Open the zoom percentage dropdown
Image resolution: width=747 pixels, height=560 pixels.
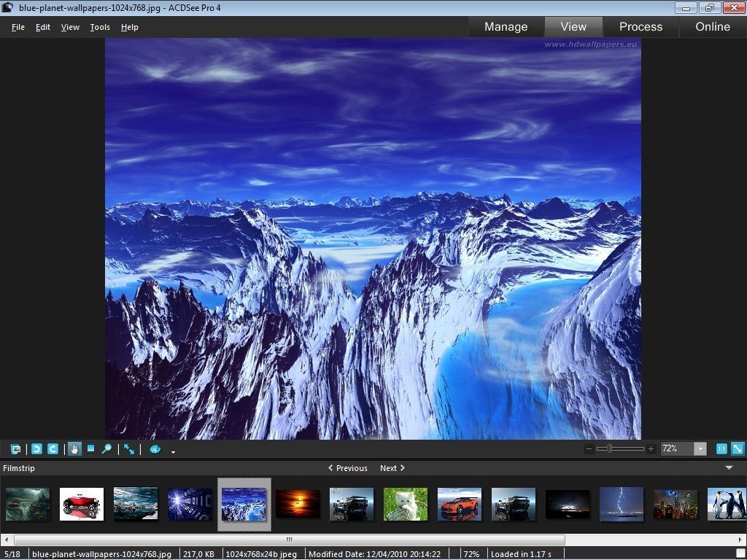pos(699,448)
